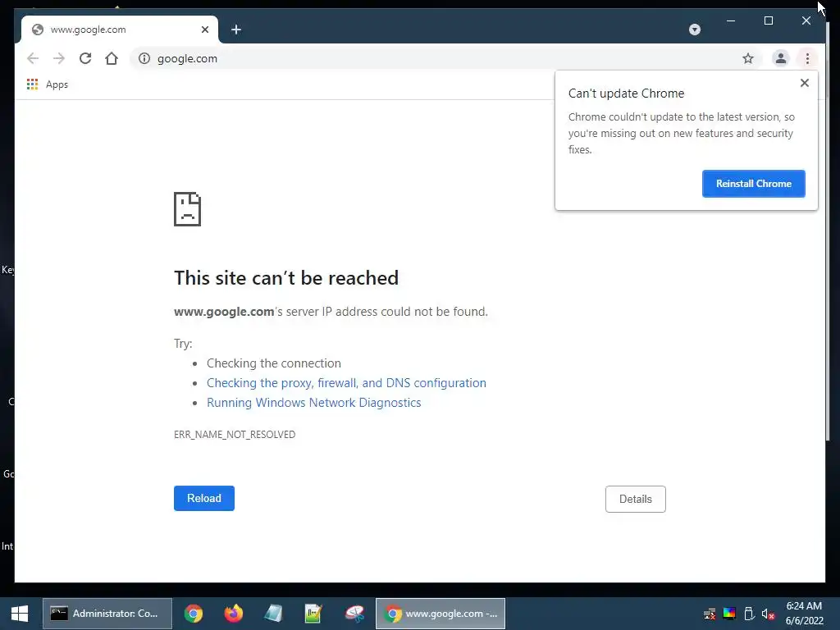840x630 pixels.
Task: Click the blue Reload button
Action: 204,498
